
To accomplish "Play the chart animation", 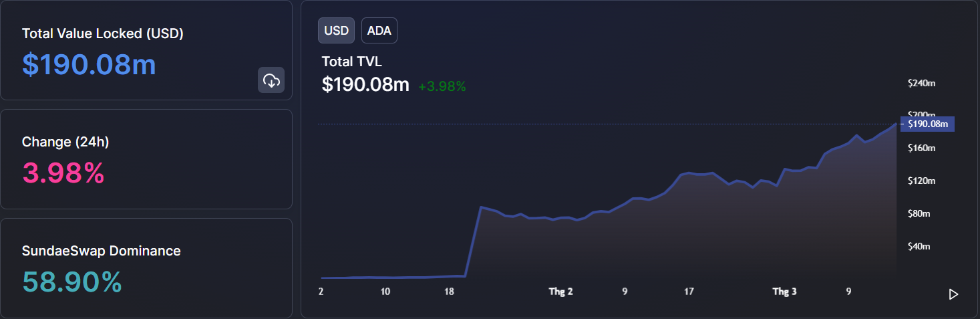I will coord(954,294).
